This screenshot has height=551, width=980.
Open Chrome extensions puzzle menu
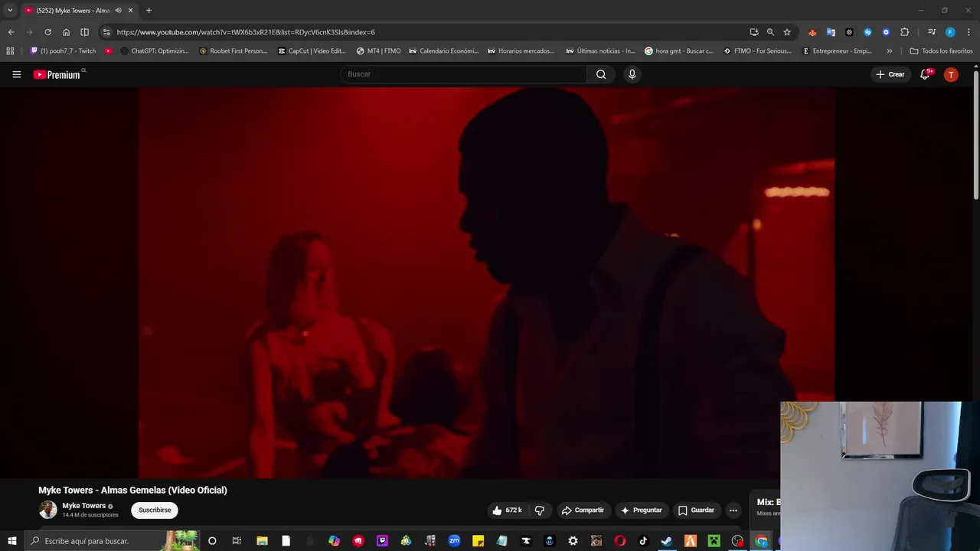pos(904,32)
